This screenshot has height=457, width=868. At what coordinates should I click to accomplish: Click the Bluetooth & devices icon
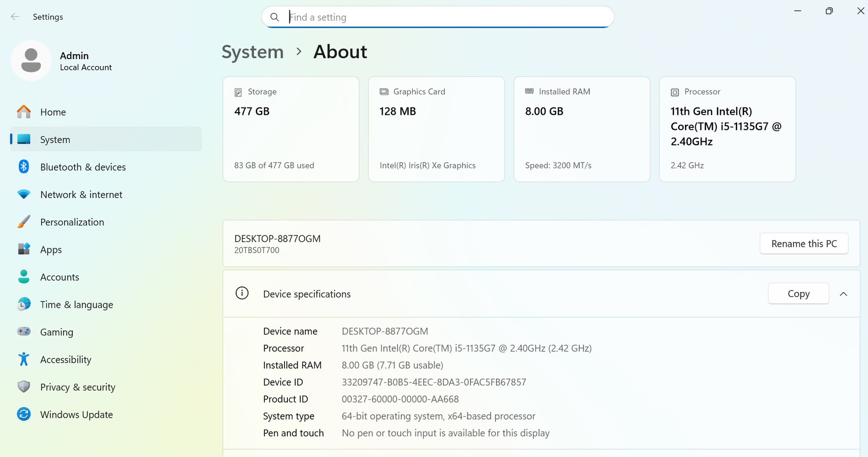tap(24, 167)
